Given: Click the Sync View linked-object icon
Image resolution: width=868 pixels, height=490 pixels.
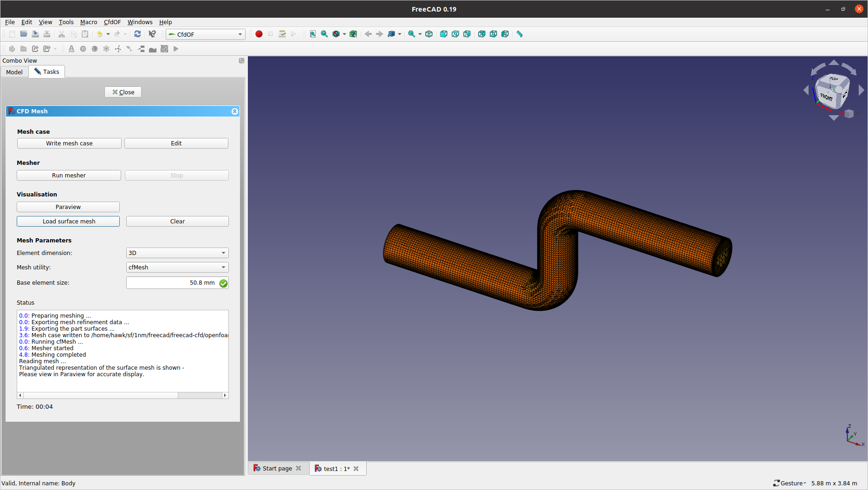Looking at the screenshot, I should coord(391,34).
